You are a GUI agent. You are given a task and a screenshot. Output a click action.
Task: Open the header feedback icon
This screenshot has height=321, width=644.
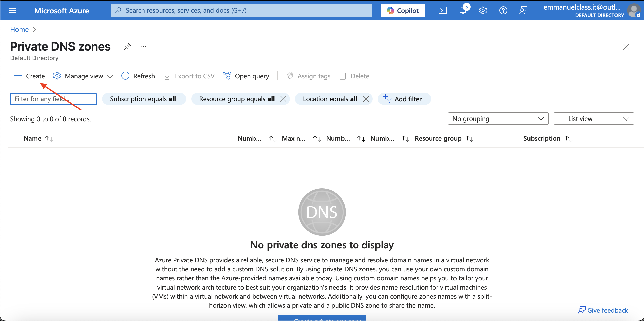[523, 10]
